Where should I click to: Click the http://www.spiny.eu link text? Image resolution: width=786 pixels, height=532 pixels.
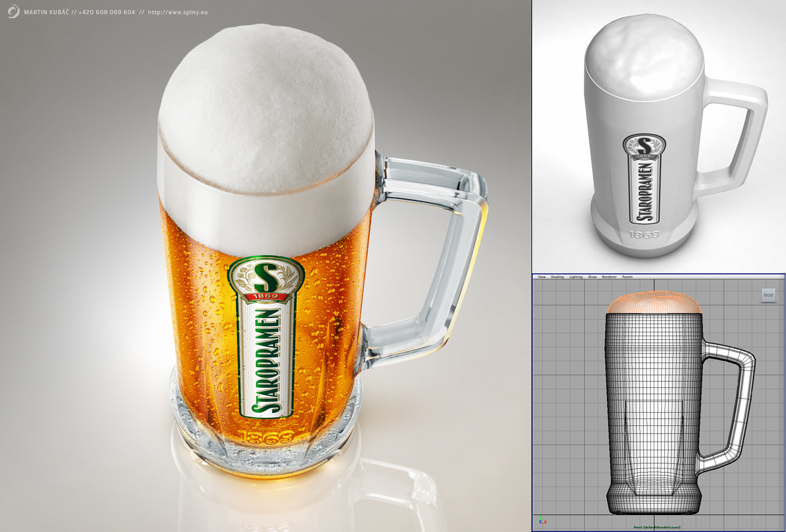[x=178, y=12]
